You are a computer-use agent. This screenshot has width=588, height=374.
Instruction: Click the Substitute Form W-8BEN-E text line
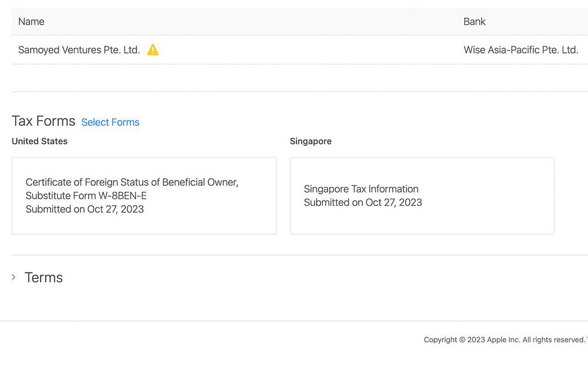click(86, 196)
